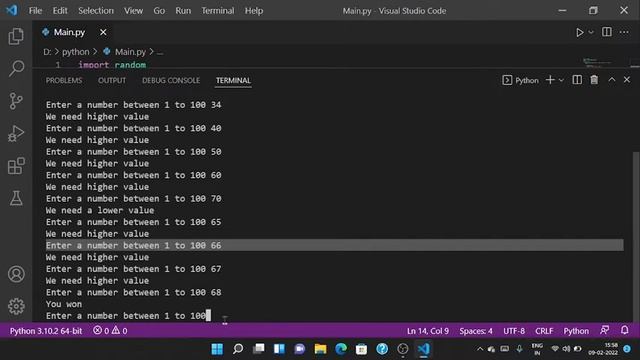Screen dimensions: 640x360
Task: Change encoding via UTF-8 status
Action: pyautogui.click(x=514, y=331)
